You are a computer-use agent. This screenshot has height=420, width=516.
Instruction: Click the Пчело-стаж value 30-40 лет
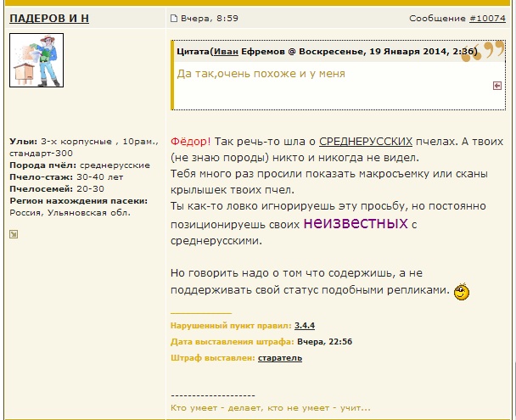coord(99,177)
